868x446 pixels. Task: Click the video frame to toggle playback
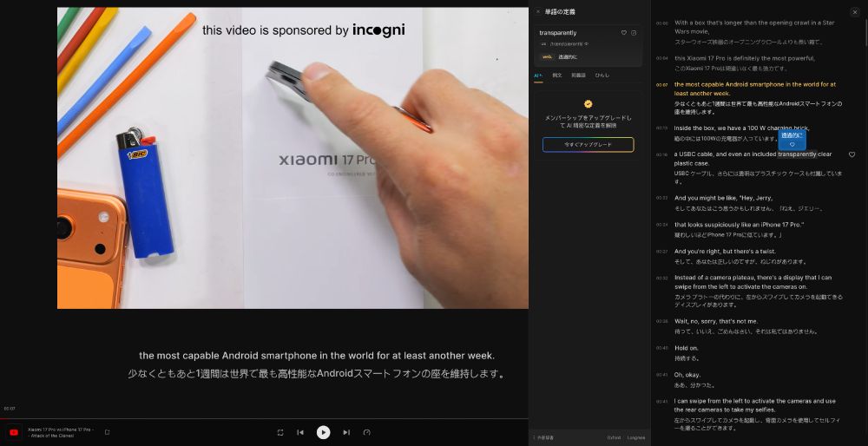(293, 158)
